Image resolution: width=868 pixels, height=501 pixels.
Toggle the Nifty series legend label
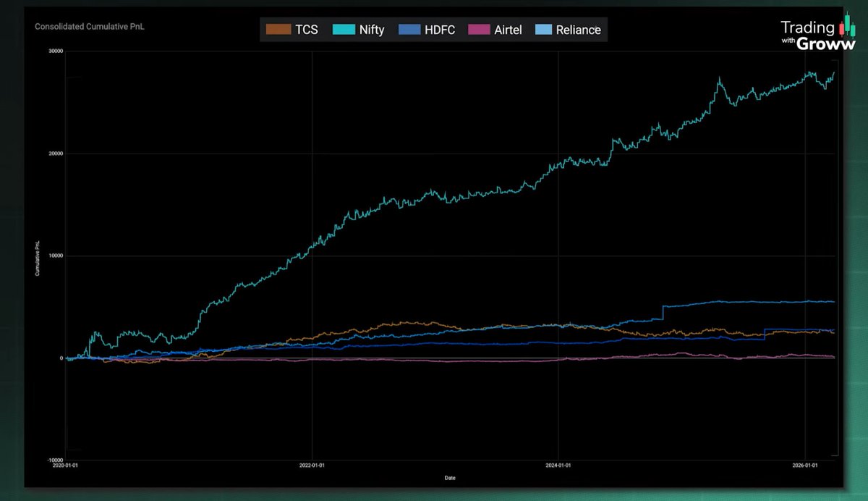click(372, 30)
